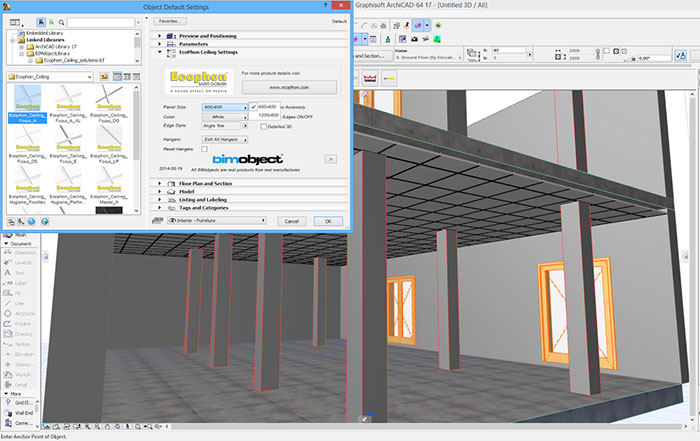Select Ecophon_Ceiling_Focus_E thumbnail

tap(68, 144)
